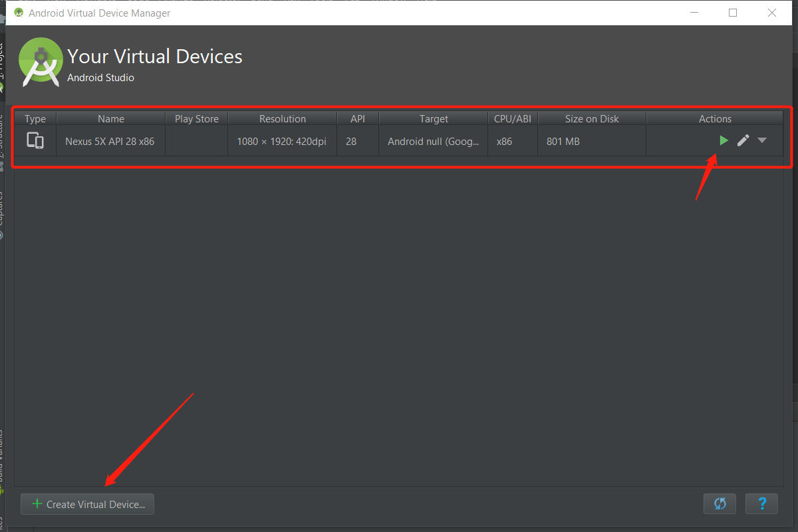Open help with the question mark button
The image size is (798, 532).
pyautogui.click(x=761, y=503)
